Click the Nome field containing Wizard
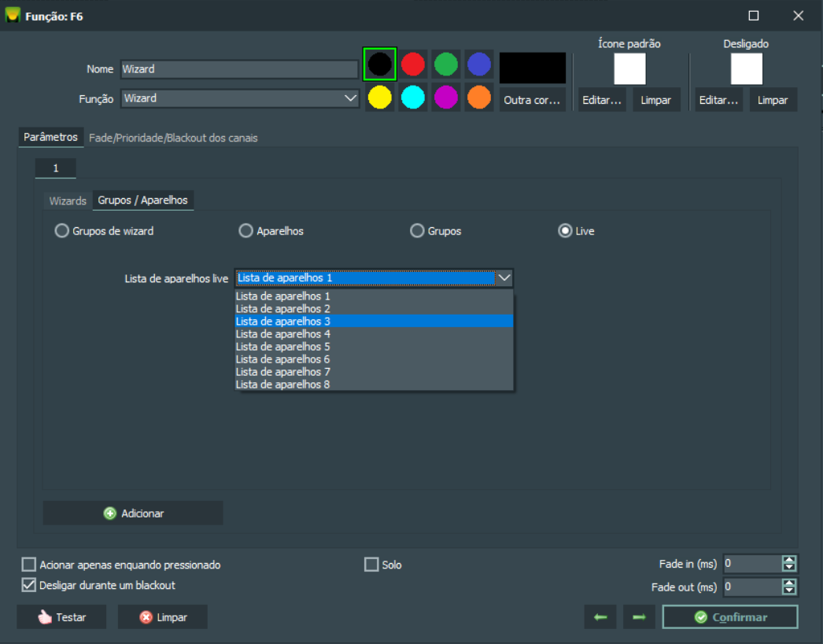 tap(239, 69)
